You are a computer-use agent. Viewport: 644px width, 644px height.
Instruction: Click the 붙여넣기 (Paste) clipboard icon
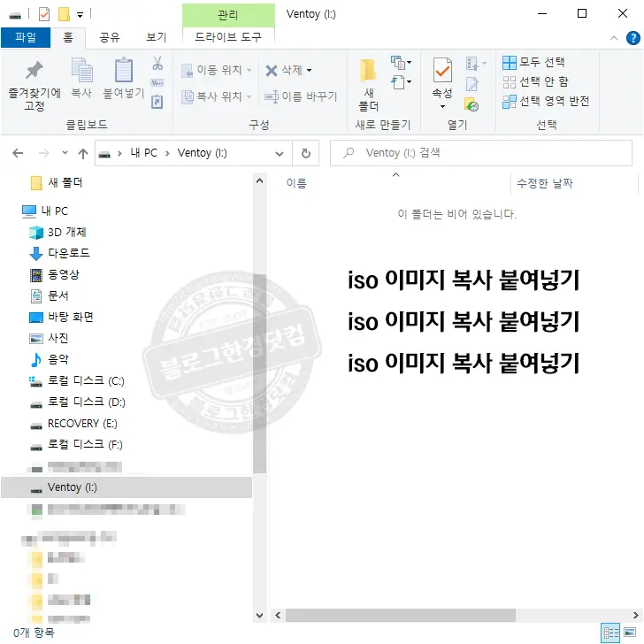click(x=123, y=70)
